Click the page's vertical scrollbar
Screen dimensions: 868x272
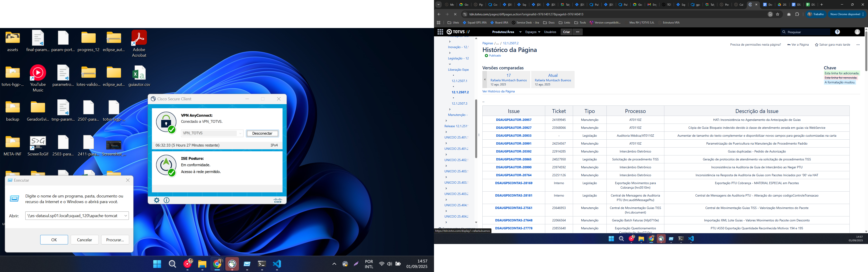866,51
